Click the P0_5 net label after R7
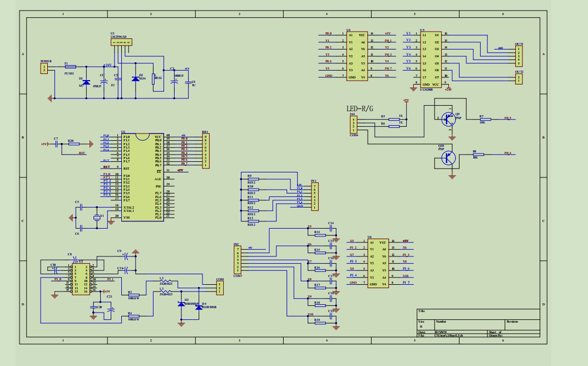 [508, 118]
